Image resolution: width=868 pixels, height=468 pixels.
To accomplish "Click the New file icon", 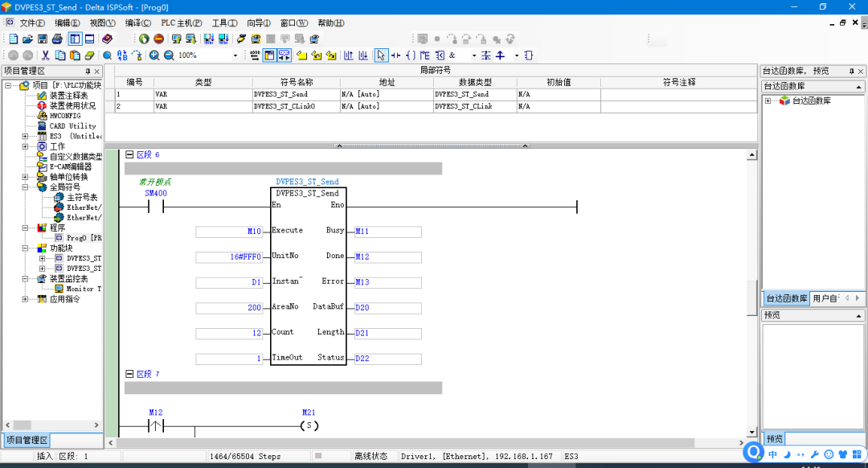I will (14, 39).
